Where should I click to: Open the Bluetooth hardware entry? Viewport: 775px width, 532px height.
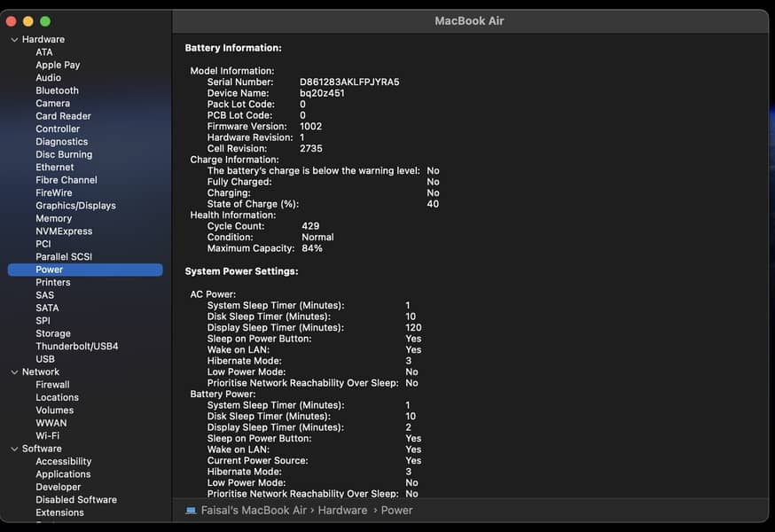[57, 90]
